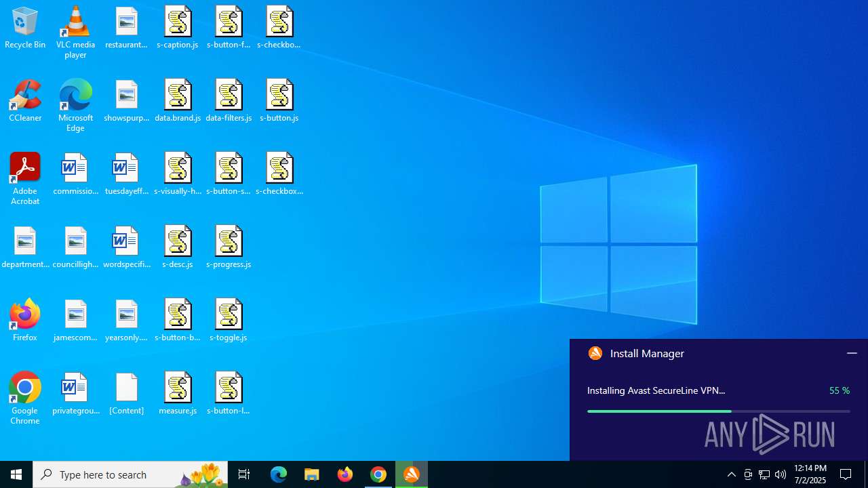Image resolution: width=868 pixels, height=488 pixels.
Task: Open Firefox from taskbar
Action: point(345,474)
